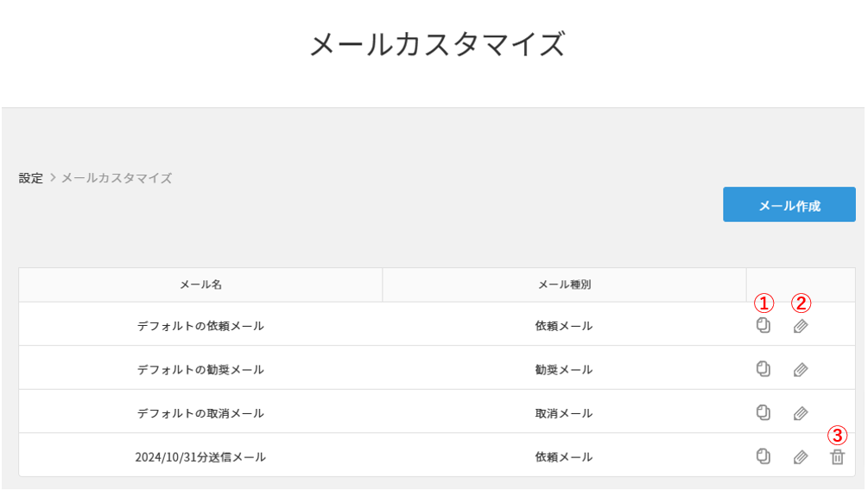Click 取消メール in the type column
The width and height of the screenshot is (868, 491).
564,413
